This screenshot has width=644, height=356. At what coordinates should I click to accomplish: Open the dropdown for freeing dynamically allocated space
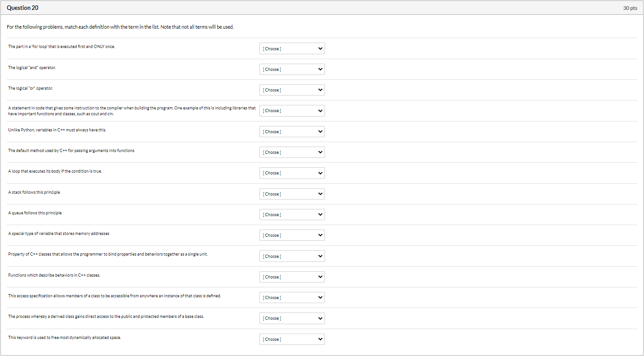[292, 339]
